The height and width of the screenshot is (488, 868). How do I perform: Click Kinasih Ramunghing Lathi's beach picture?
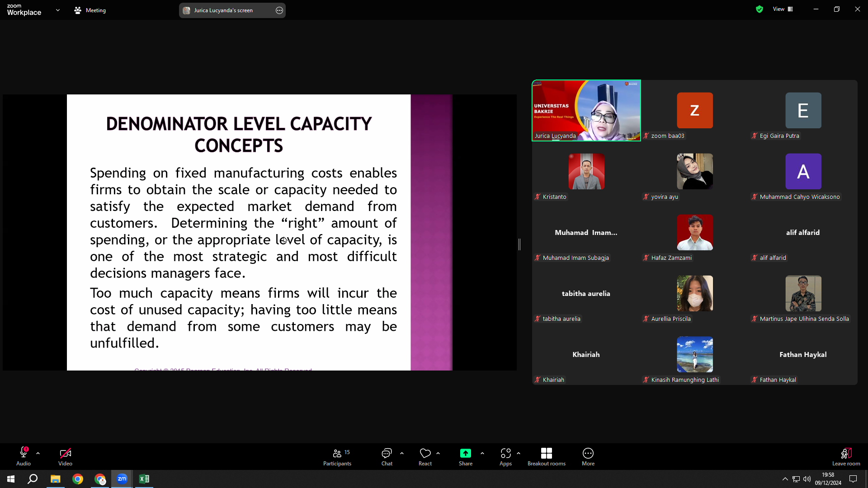[x=695, y=354]
